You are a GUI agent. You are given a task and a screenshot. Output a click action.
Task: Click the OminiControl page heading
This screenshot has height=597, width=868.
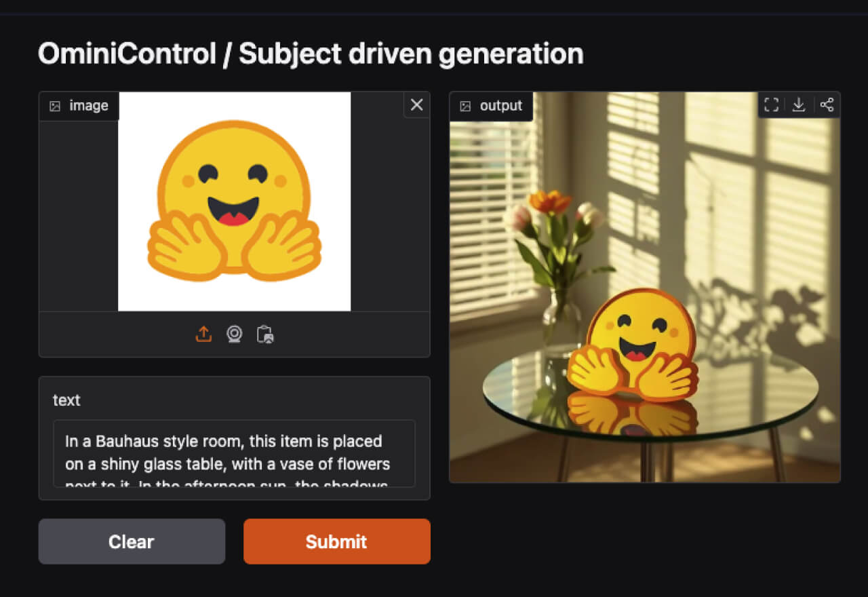tap(311, 54)
